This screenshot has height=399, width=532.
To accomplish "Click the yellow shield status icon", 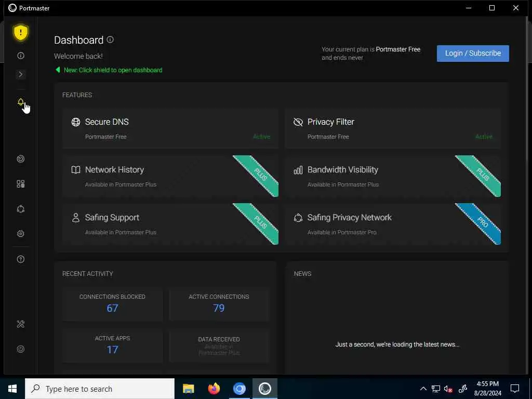I will 21,33.
